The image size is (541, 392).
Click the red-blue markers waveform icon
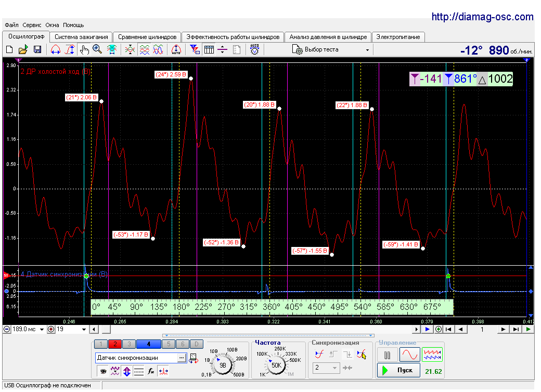(163, 371)
